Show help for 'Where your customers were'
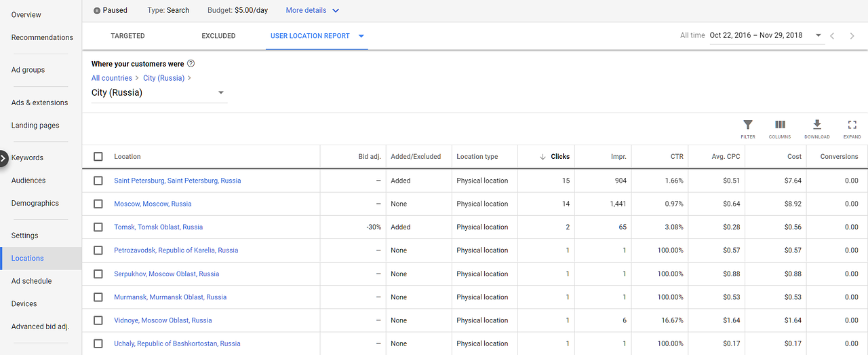Viewport: 868px width, 355px height. pos(191,64)
